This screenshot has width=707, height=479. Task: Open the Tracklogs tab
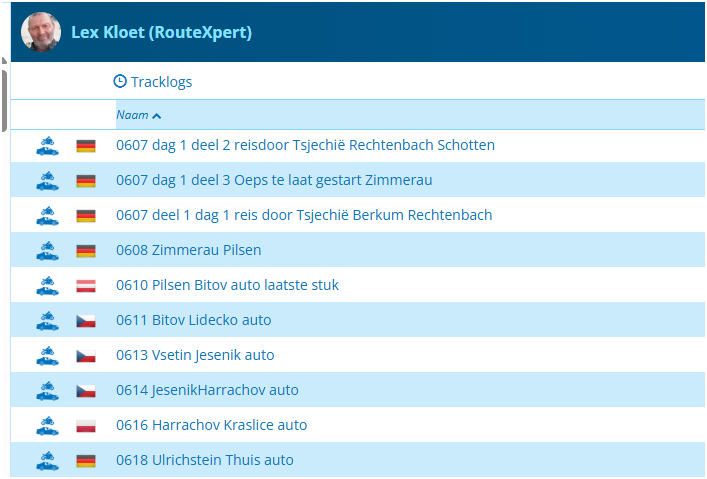pyautogui.click(x=160, y=81)
